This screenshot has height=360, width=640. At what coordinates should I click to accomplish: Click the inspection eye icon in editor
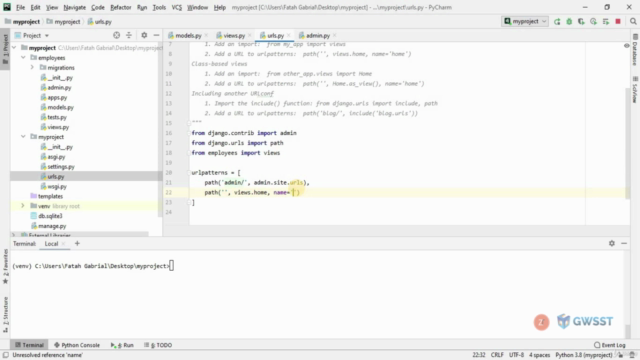pyautogui.click(x=627, y=46)
